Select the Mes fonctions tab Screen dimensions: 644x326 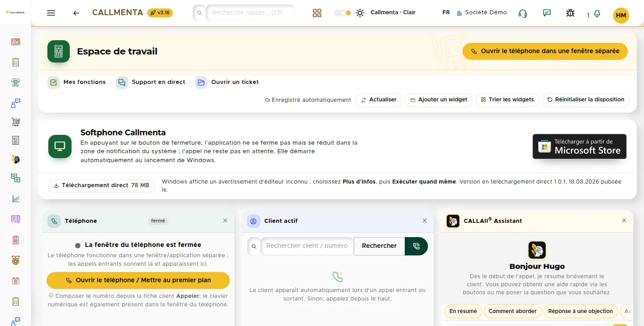coord(77,82)
